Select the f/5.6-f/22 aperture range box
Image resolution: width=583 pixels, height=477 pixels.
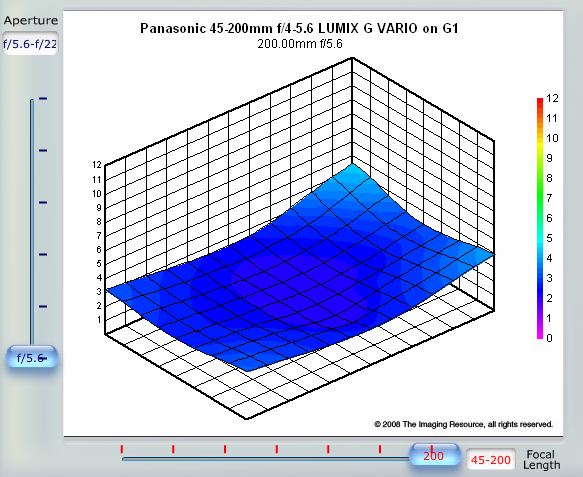tap(30, 44)
